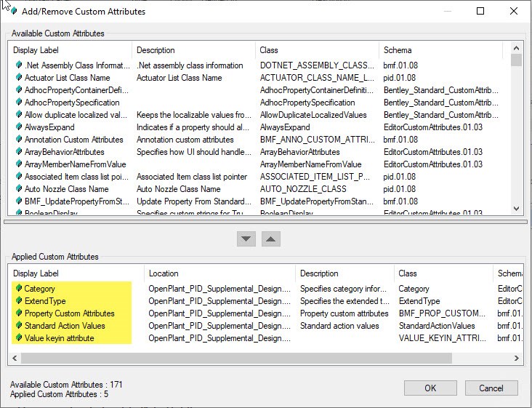Viewport: 532px width, 408px height.
Task: Click VALUE_KEYIN_ATTRI... class cell
Action: coord(442,338)
